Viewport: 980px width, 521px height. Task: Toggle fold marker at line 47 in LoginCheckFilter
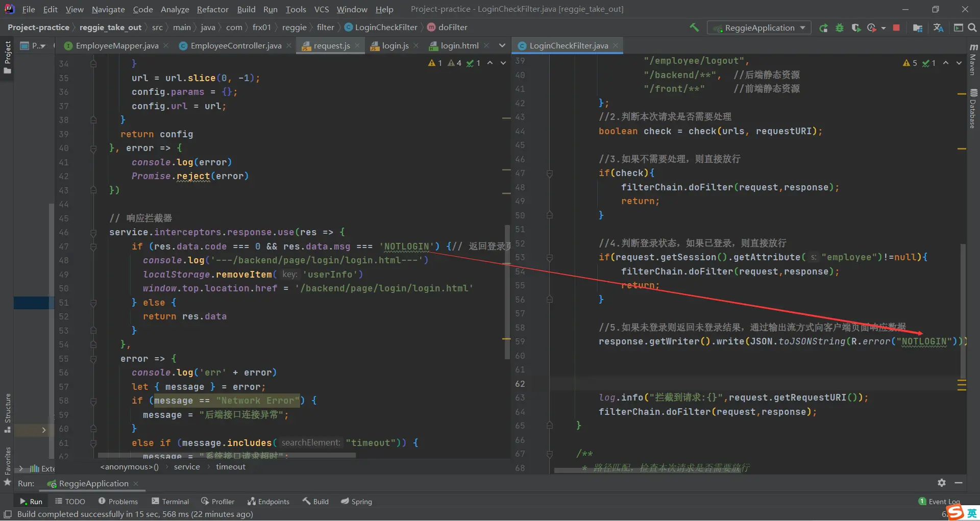click(550, 173)
